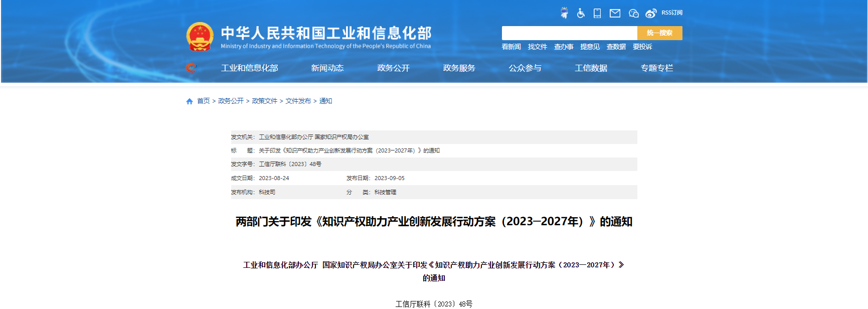Open the 专题专栏 navigation item
The image size is (868, 309).
(656, 68)
